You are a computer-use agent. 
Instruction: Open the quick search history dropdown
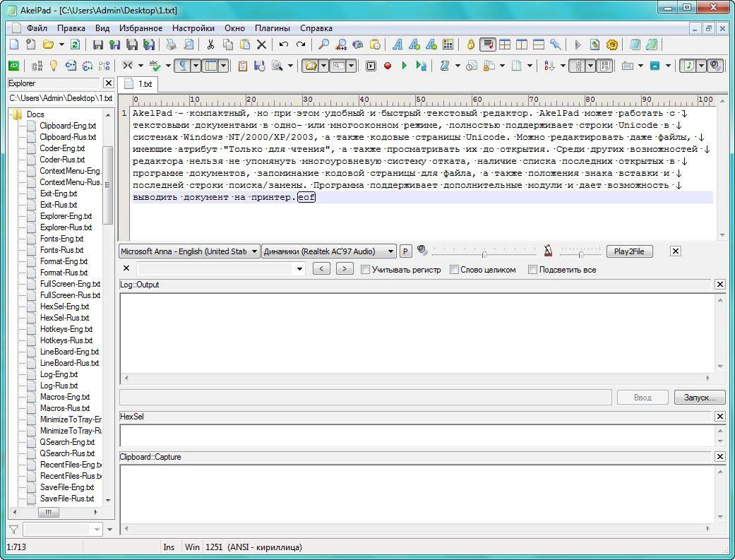299,269
